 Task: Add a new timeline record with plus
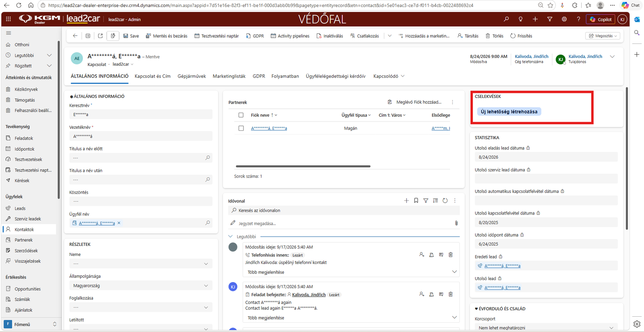coord(406,200)
